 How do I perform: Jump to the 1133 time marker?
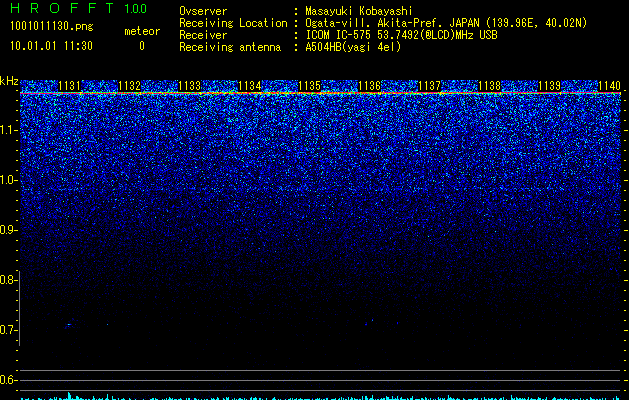pyautogui.click(x=189, y=86)
